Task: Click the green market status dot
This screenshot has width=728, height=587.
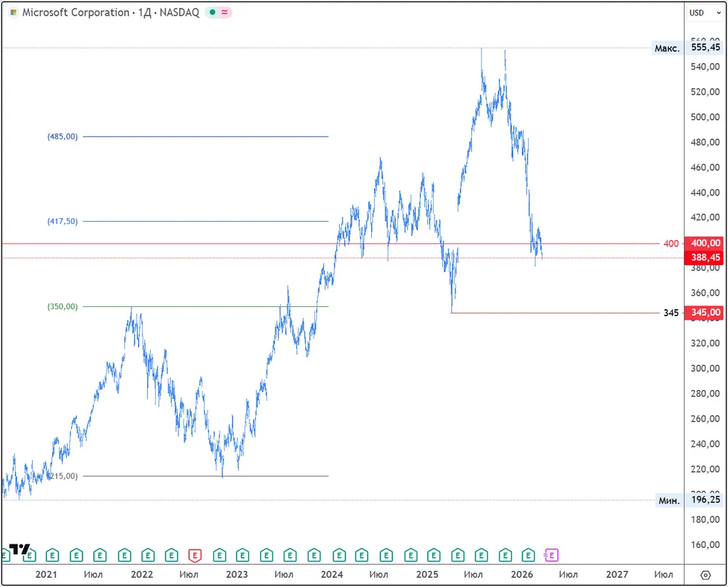Action: pos(213,13)
